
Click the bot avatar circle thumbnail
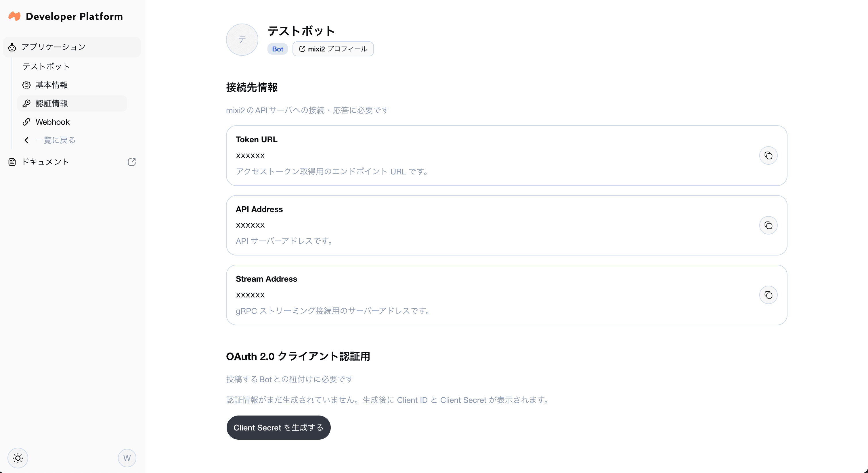click(x=242, y=39)
